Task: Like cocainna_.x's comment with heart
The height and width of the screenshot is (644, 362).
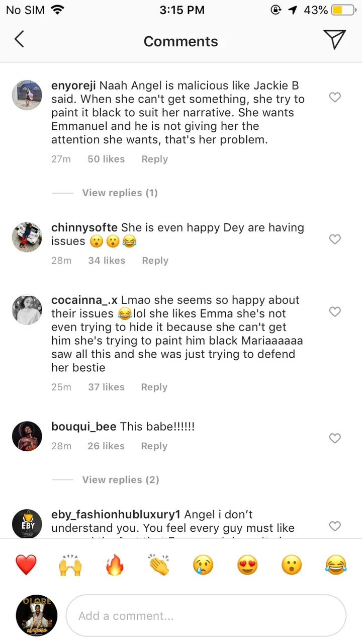Action: point(335,312)
